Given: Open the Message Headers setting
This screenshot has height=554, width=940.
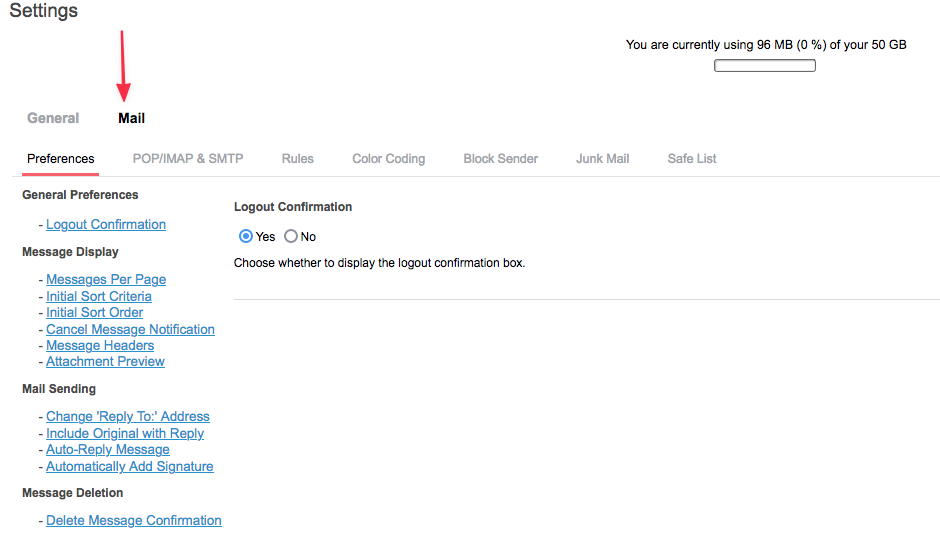Looking at the screenshot, I should point(100,345).
